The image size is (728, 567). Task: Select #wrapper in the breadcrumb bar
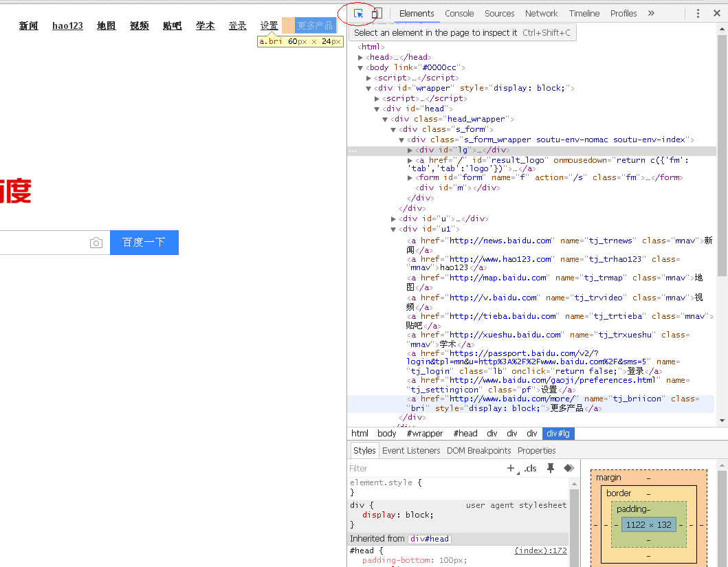[425, 434]
